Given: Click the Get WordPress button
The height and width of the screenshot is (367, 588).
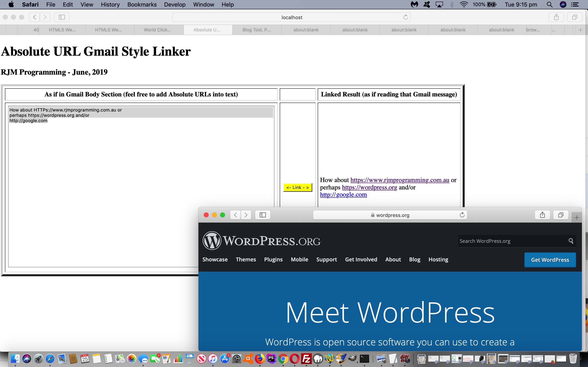Looking at the screenshot, I should 550,260.
